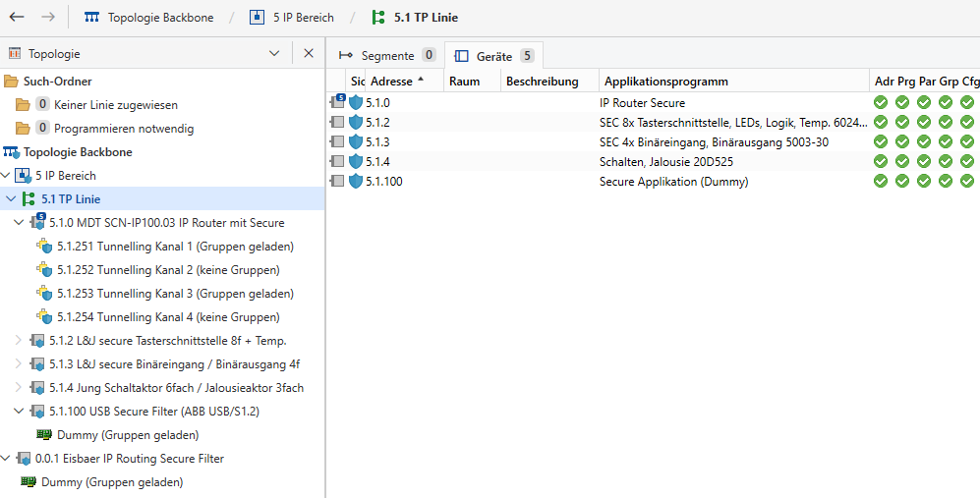Go forward with the right arrow
Image resolution: width=980 pixels, height=498 pixels.
tap(48, 18)
